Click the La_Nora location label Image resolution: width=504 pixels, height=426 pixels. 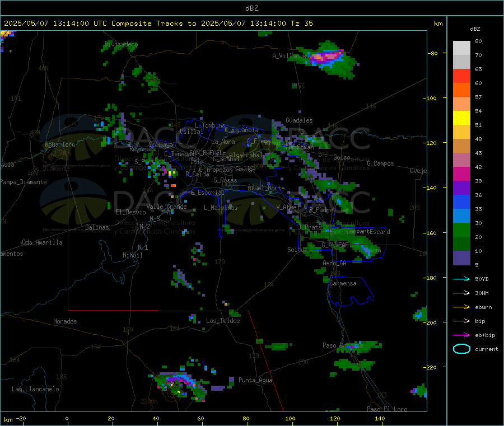click(x=223, y=142)
